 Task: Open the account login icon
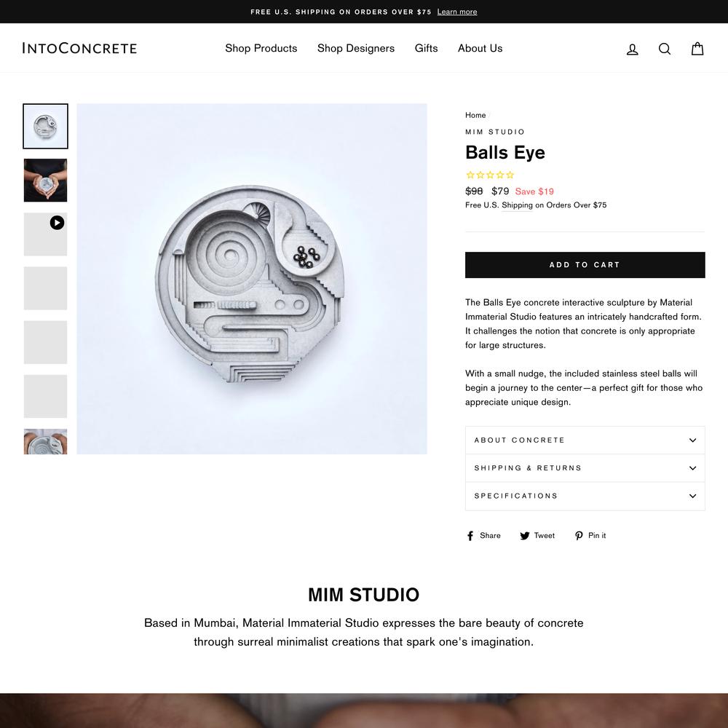[633, 49]
